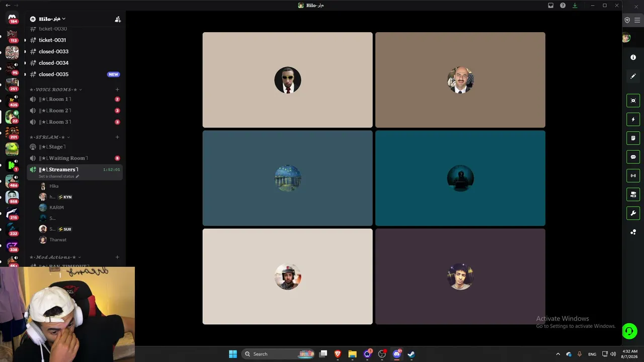The width and height of the screenshot is (644, 362).
Task: Click the shield icon in right sidebar
Action: pos(627,20)
